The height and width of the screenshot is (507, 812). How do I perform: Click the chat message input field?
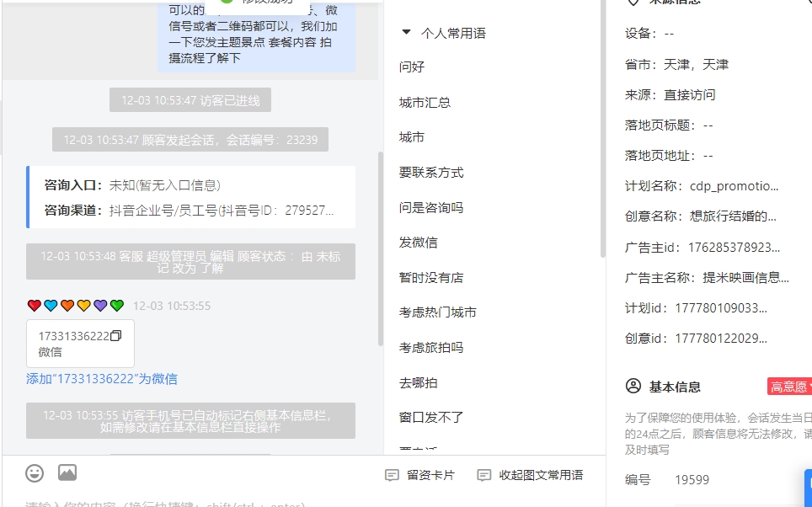coord(303,503)
